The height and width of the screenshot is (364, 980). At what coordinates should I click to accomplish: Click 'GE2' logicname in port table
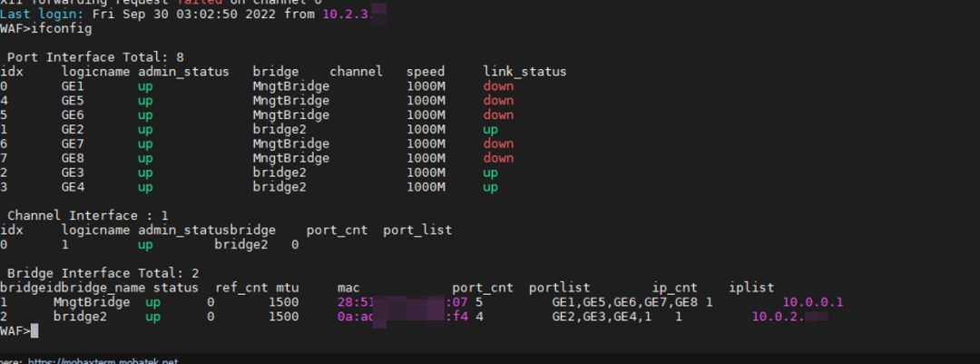coord(73,130)
